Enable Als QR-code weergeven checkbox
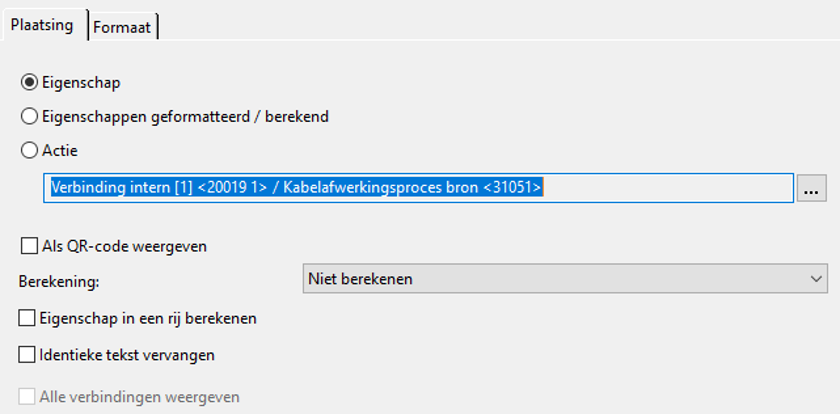Image resolution: width=840 pixels, height=414 pixels. (29, 246)
